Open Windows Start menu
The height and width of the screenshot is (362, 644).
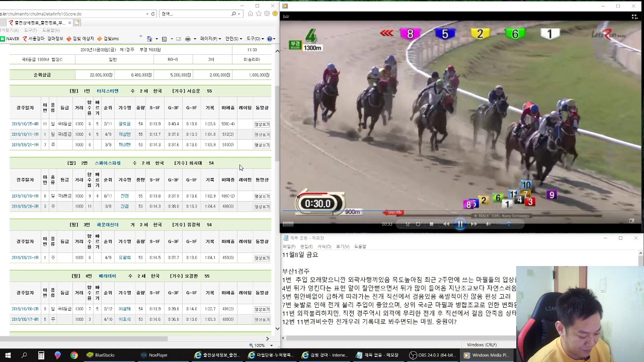(8, 355)
